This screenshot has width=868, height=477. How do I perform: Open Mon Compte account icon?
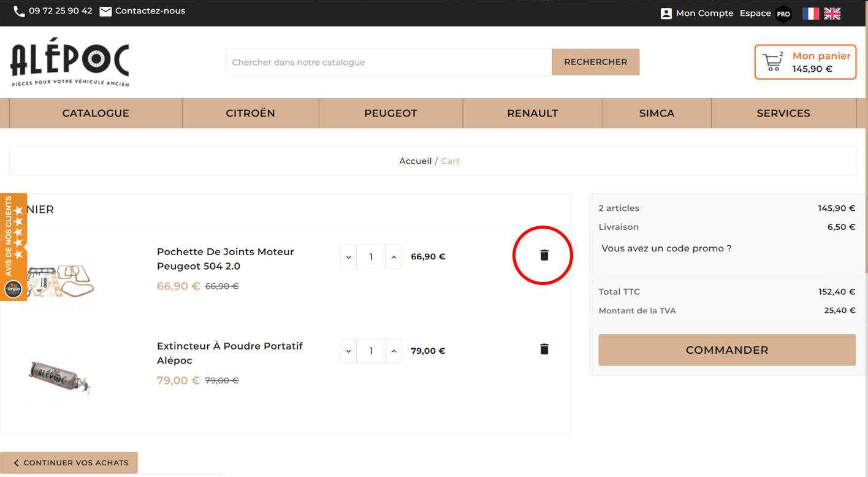coord(666,13)
